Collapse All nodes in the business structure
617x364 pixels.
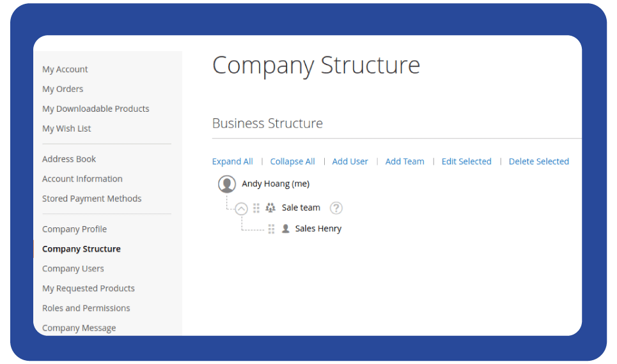[x=292, y=162]
